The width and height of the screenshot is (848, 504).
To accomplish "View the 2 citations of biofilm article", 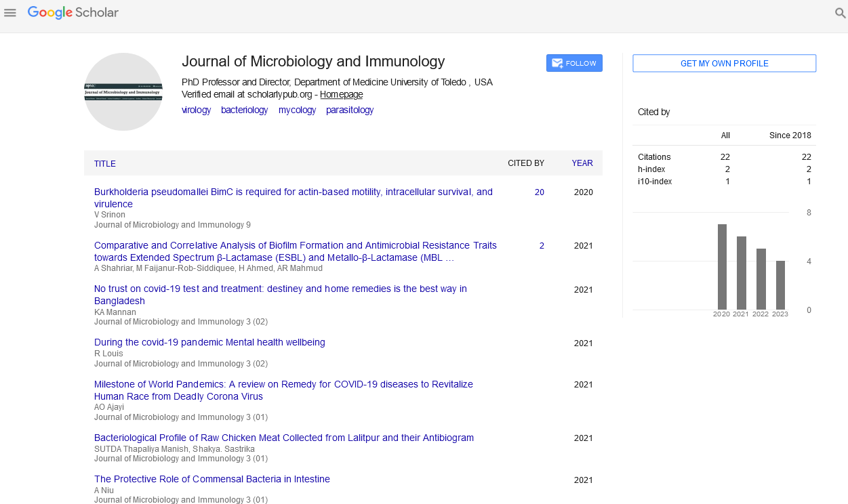I will pos(541,246).
